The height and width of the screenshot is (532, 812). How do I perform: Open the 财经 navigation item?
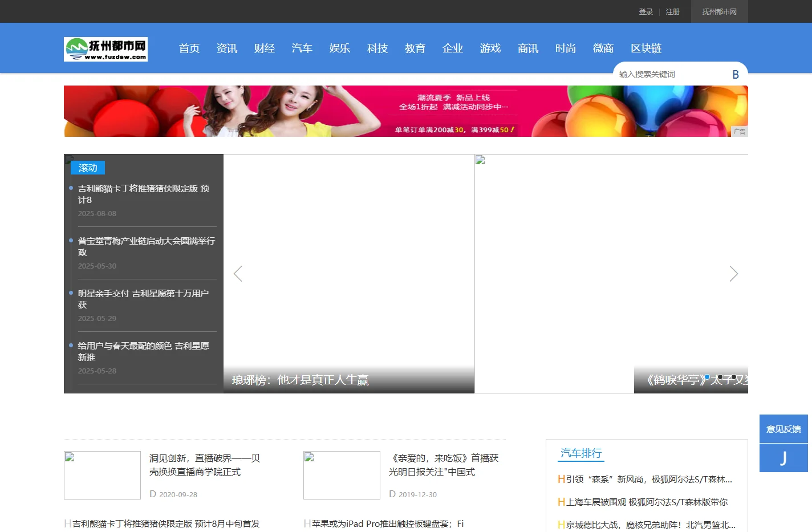[265, 48]
